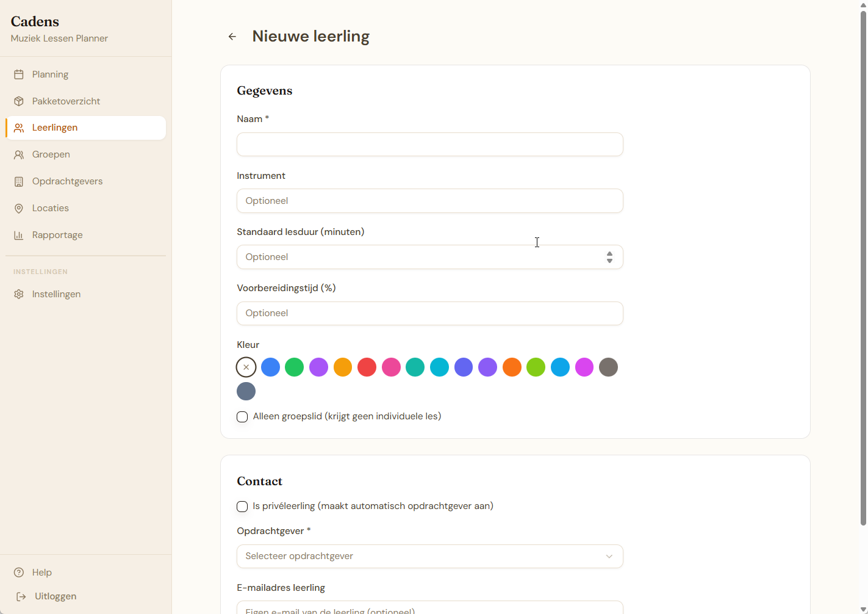This screenshot has height=614, width=868.
Task: Open the 'Selecteer opdrachtgever' dropdown
Action: (429, 556)
